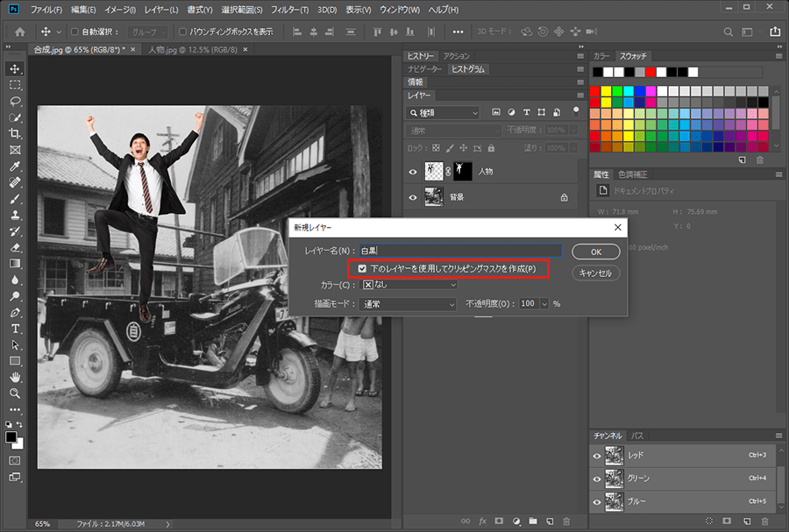Click OK in the new layer dialog

tap(596, 252)
